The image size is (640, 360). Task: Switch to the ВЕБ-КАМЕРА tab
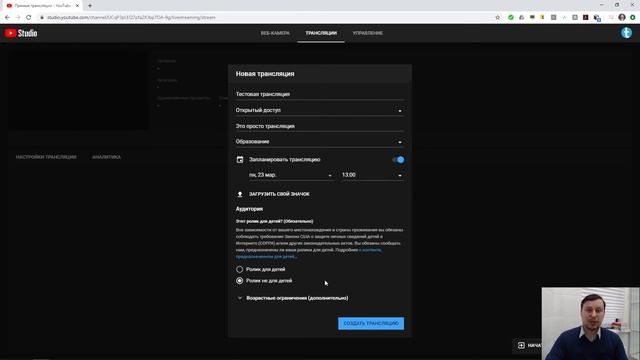pos(275,33)
